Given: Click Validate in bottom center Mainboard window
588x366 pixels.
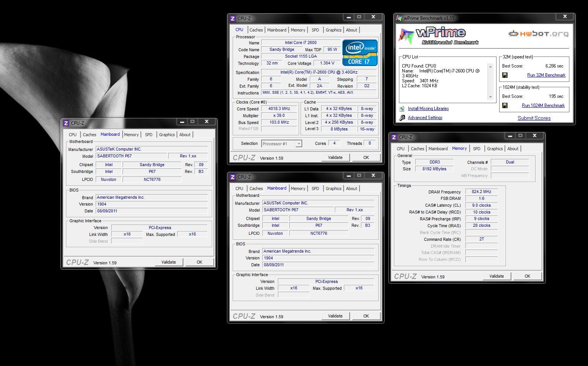Looking at the screenshot, I should pyautogui.click(x=335, y=316).
